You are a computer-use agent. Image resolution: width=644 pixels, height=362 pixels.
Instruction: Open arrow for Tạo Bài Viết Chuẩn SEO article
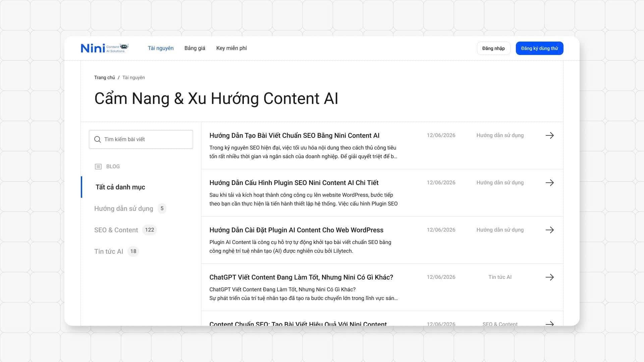pyautogui.click(x=549, y=135)
